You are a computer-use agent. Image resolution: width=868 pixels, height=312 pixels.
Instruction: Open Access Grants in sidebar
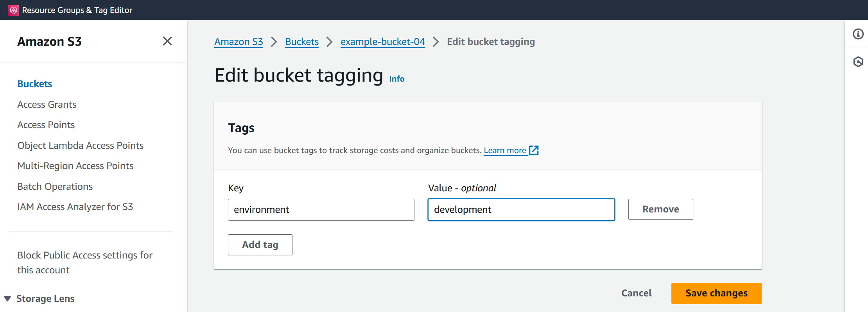47,105
